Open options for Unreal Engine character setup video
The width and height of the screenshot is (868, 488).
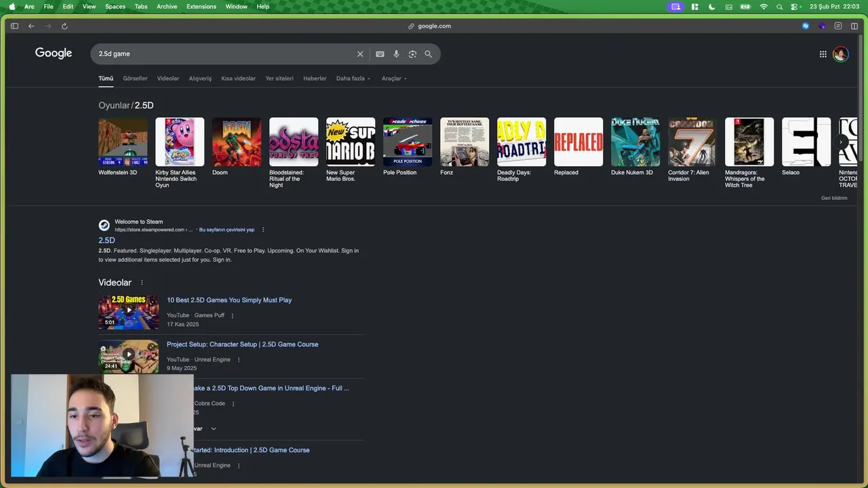pos(238,360)
